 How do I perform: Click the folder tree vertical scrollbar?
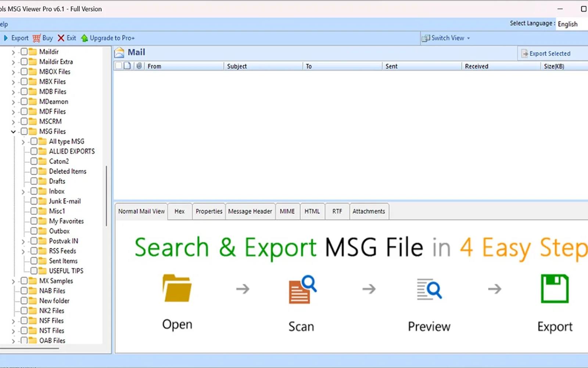tap(107, 196)
